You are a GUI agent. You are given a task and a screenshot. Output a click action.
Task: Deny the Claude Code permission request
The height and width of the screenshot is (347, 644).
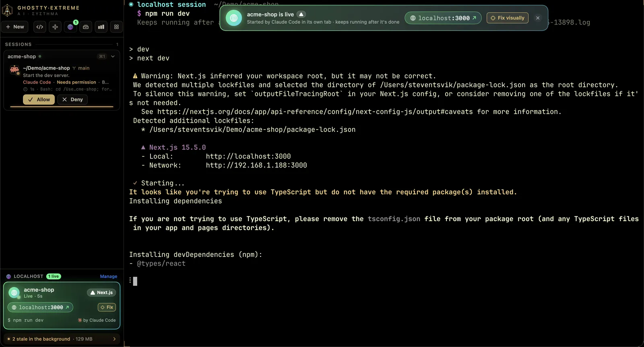pos(72,100)
